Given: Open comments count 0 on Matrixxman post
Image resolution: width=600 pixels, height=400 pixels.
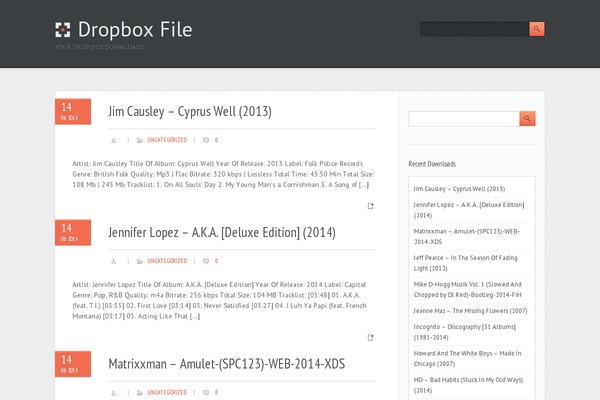Looking at the screenshot, I should click(216, 392).
